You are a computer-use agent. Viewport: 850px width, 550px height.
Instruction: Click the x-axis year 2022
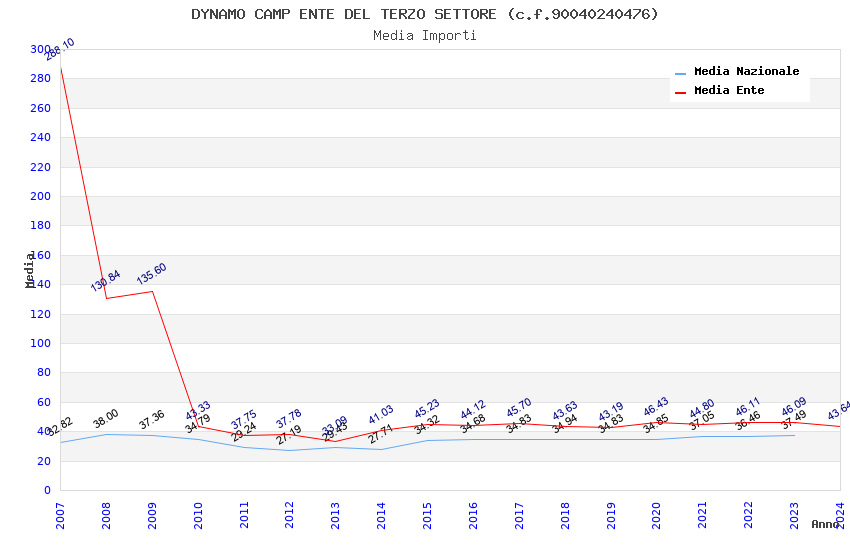pos(749,515)
